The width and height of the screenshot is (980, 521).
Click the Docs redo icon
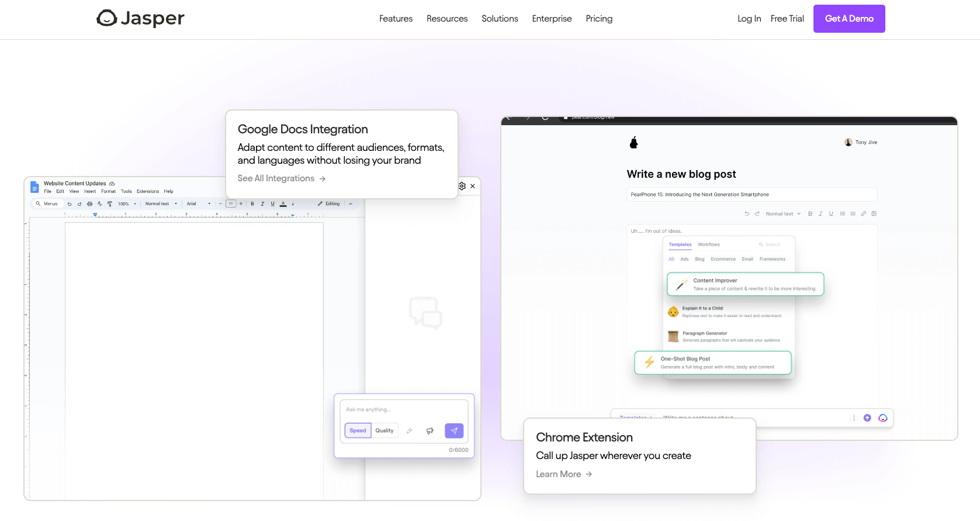pyautogui.click(x=79, y=204)
